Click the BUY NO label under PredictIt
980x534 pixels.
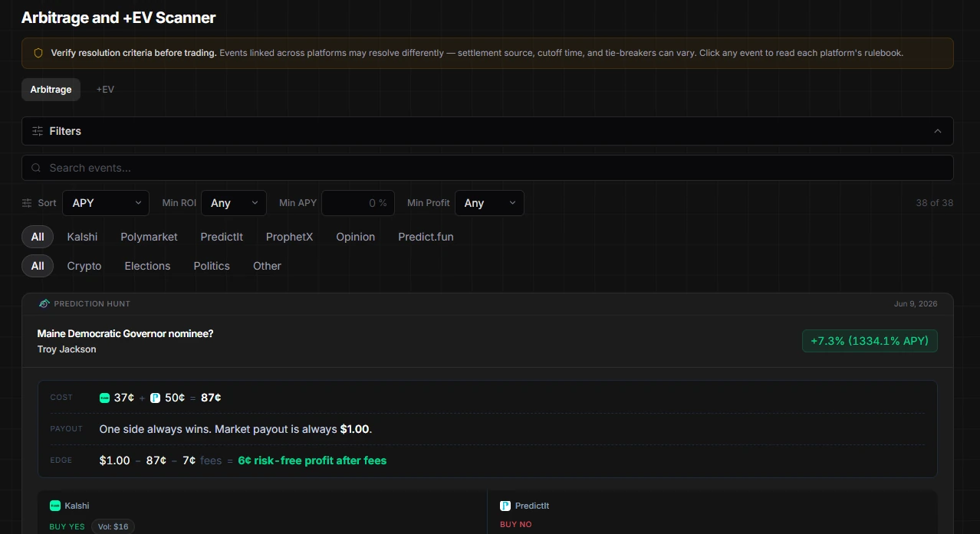pos(516,525)
